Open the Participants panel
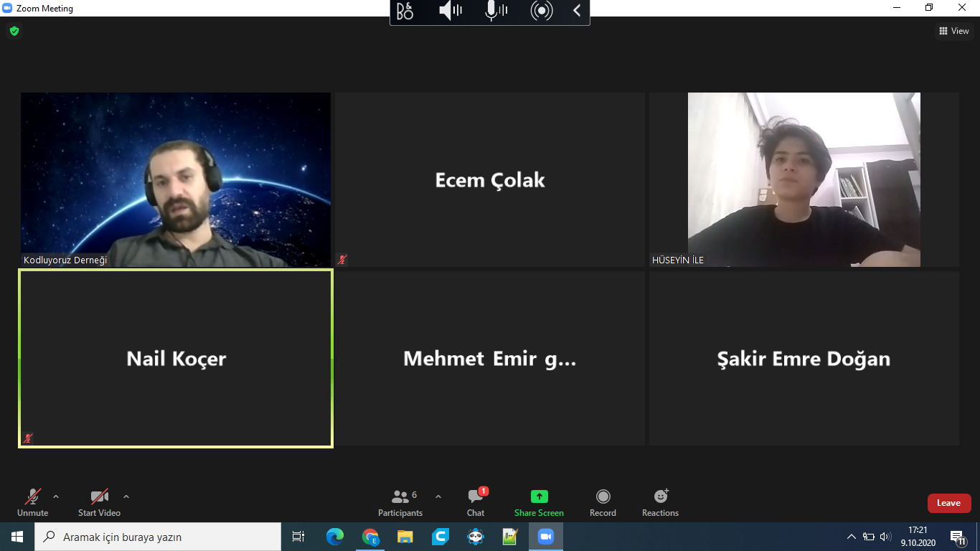 coord(400,502)
